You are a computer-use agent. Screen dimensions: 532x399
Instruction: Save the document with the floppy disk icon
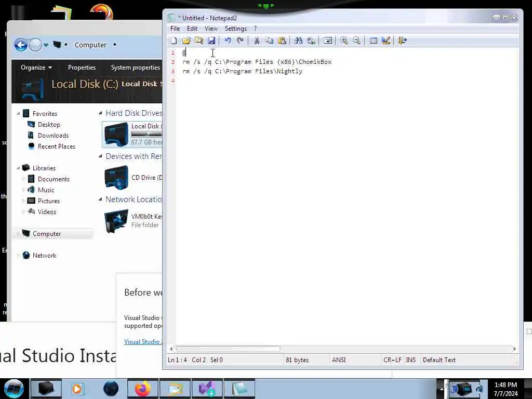coord(211,41)
